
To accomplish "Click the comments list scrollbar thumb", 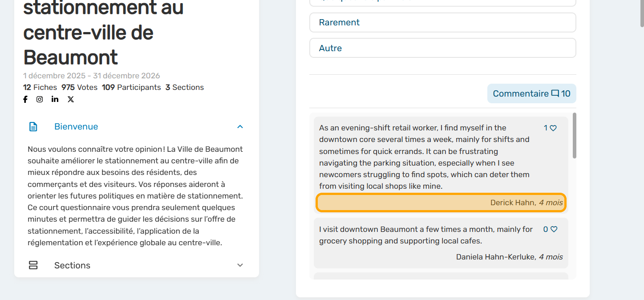I will pyautogui.click(x=574, y=136).
